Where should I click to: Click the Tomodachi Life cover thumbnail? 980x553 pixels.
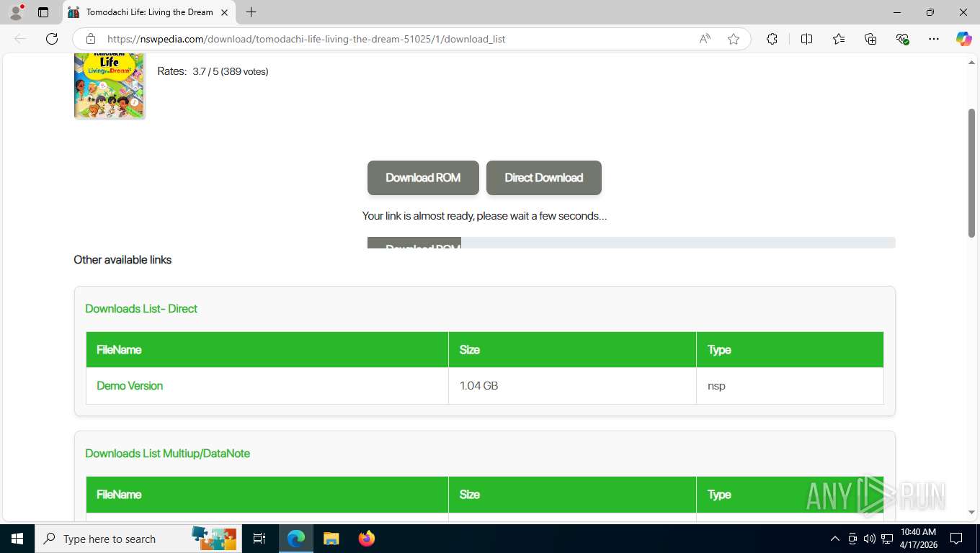pos(110,86)
